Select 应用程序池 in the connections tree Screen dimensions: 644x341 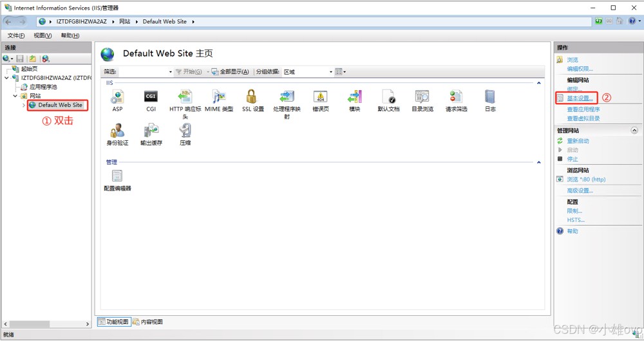pos(43,87)
